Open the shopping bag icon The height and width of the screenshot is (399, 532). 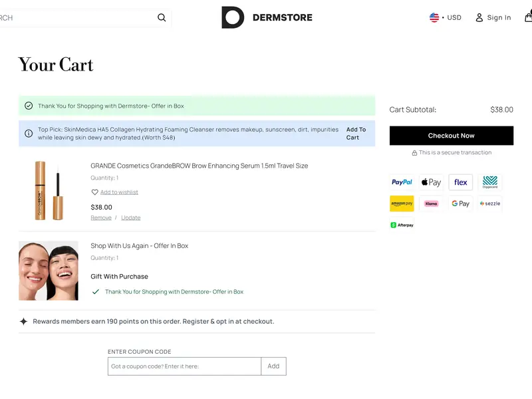(x=528, y=18)
